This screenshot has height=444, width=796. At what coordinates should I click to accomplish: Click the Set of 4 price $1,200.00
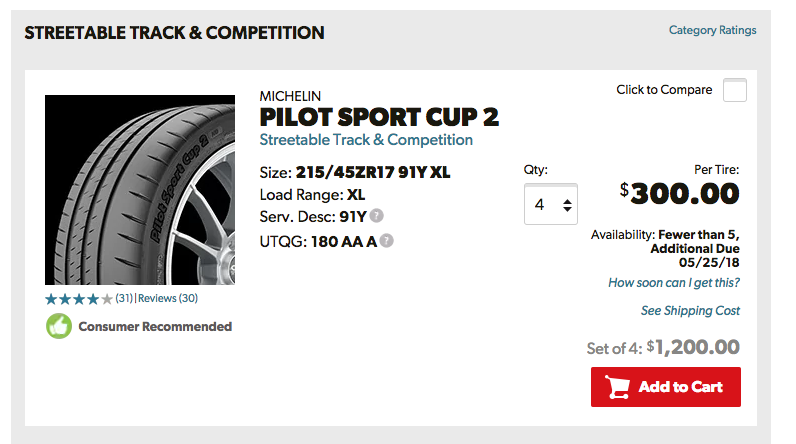693,347
